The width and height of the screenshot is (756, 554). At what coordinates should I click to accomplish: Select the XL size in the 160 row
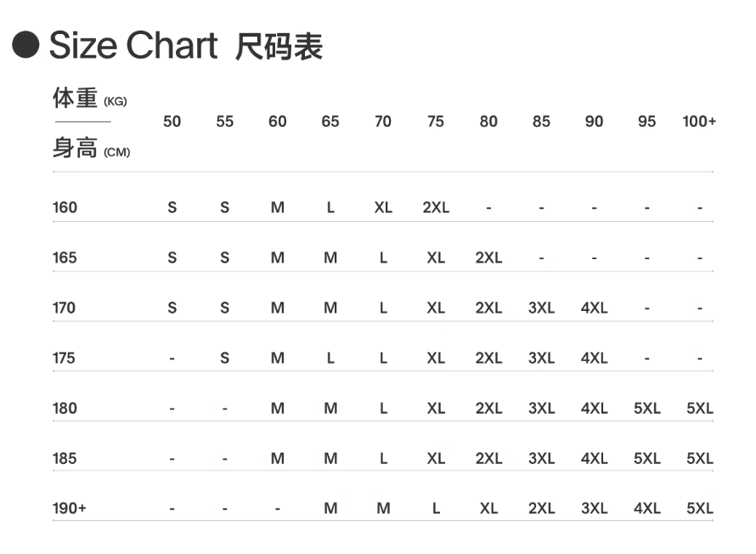click(383, 207)
